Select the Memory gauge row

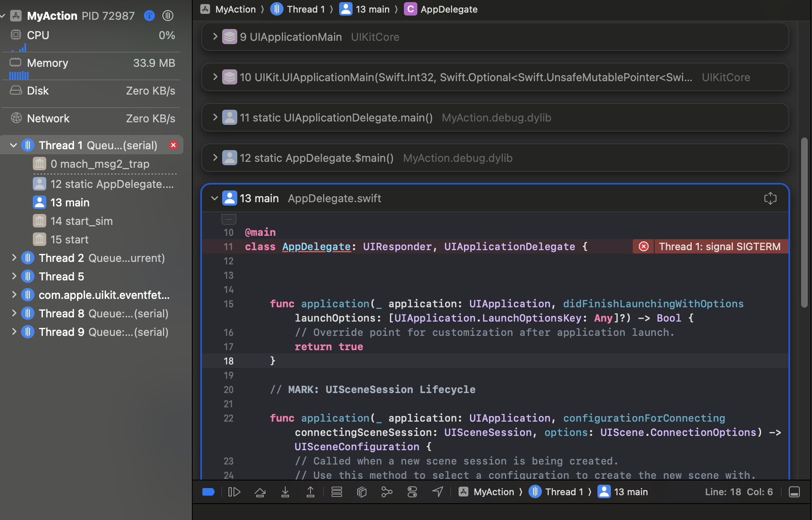90,63
